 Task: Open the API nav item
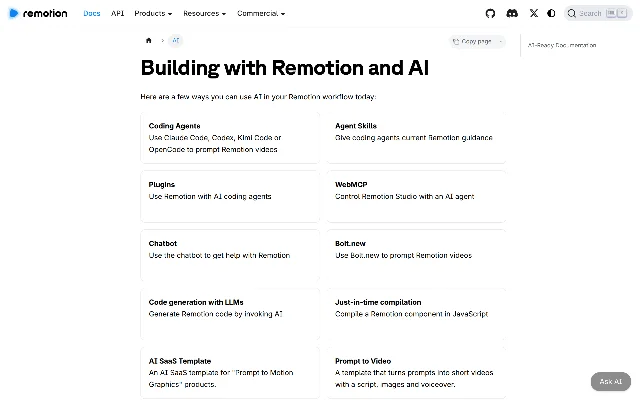click(118, 13)
